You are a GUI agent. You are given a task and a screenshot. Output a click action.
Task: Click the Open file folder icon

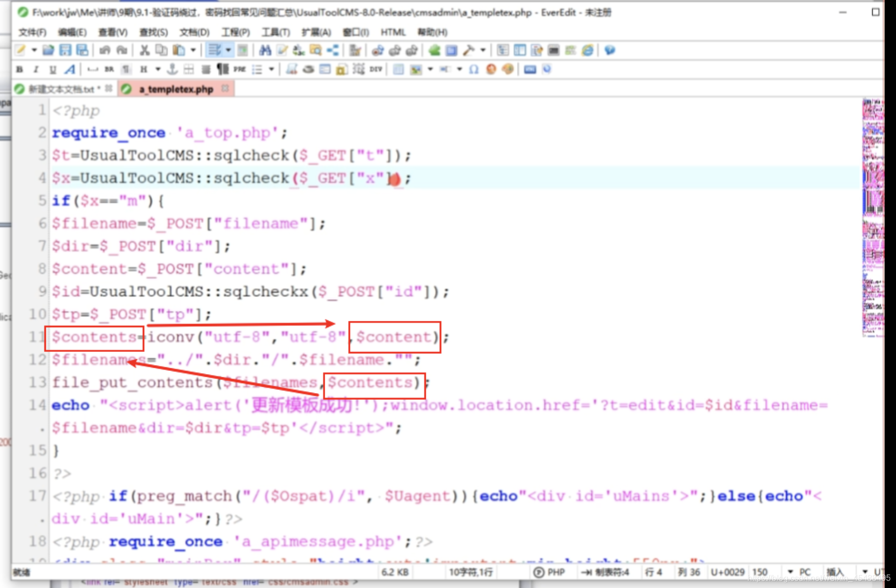(x=48, y=50)
